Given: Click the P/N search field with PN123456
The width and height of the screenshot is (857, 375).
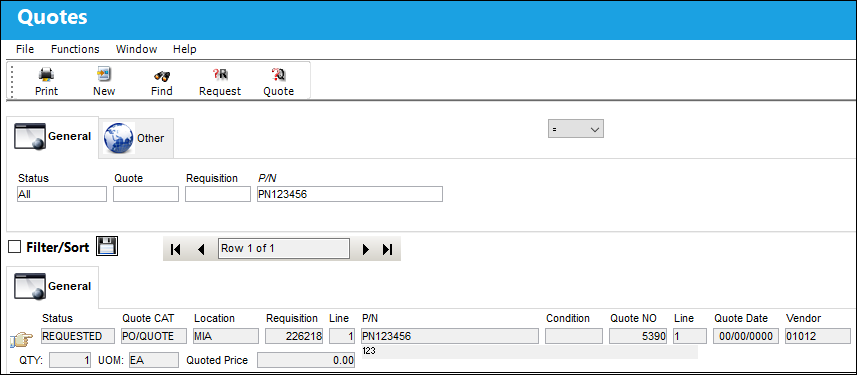Looking at the screenshot, I should (x=350, y=194).
